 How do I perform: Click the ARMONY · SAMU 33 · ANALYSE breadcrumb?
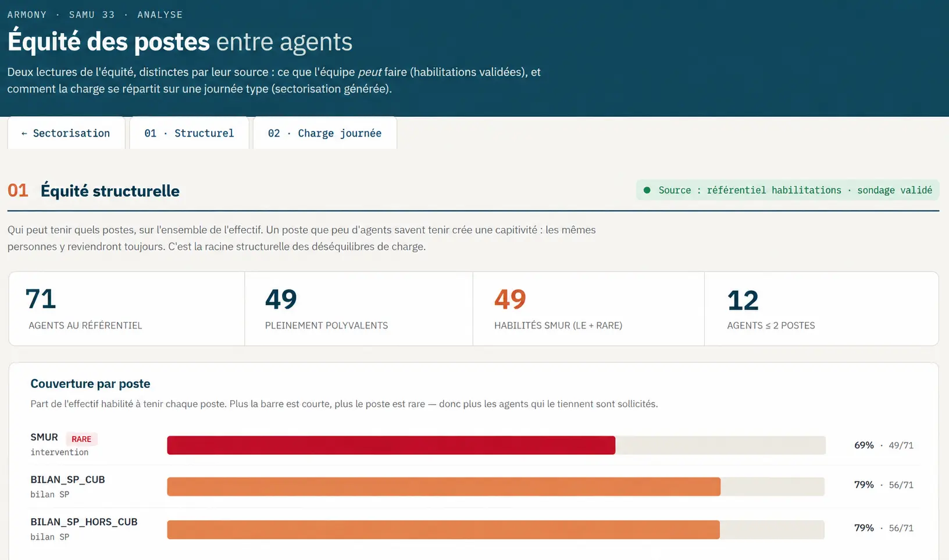pos(95,15)
